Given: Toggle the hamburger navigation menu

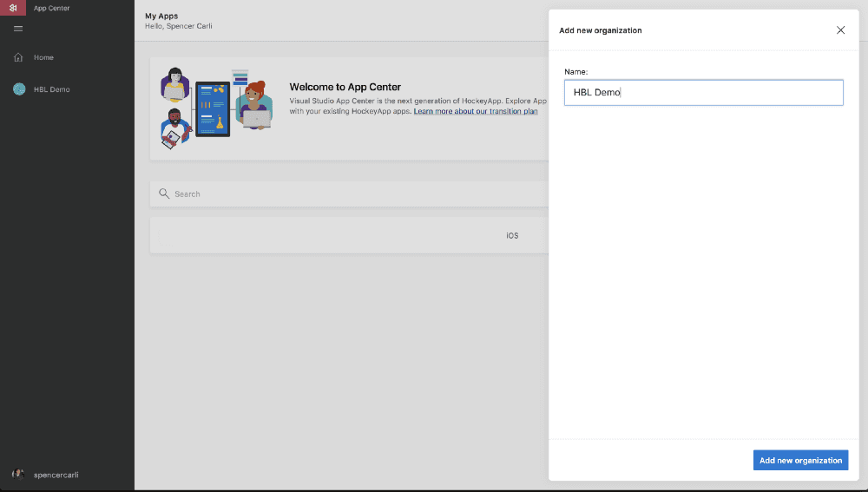Looking at the screenshot, I should tap(18, 29).
